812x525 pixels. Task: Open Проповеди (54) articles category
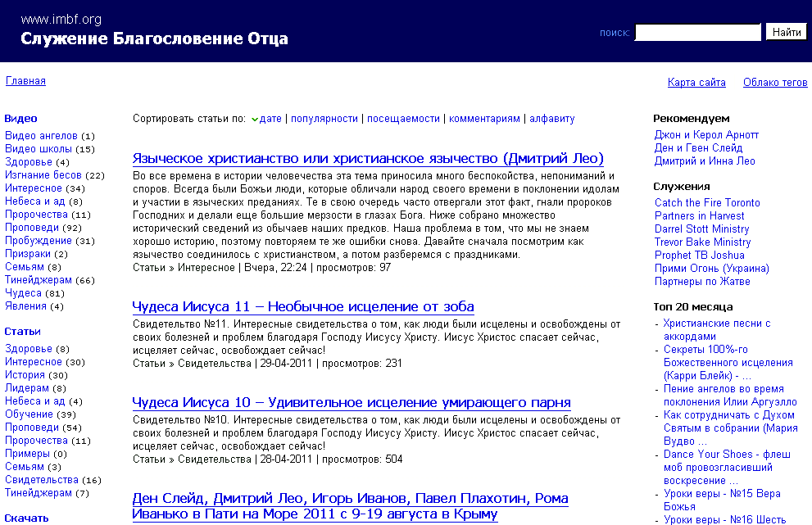[x=32, y=428]
